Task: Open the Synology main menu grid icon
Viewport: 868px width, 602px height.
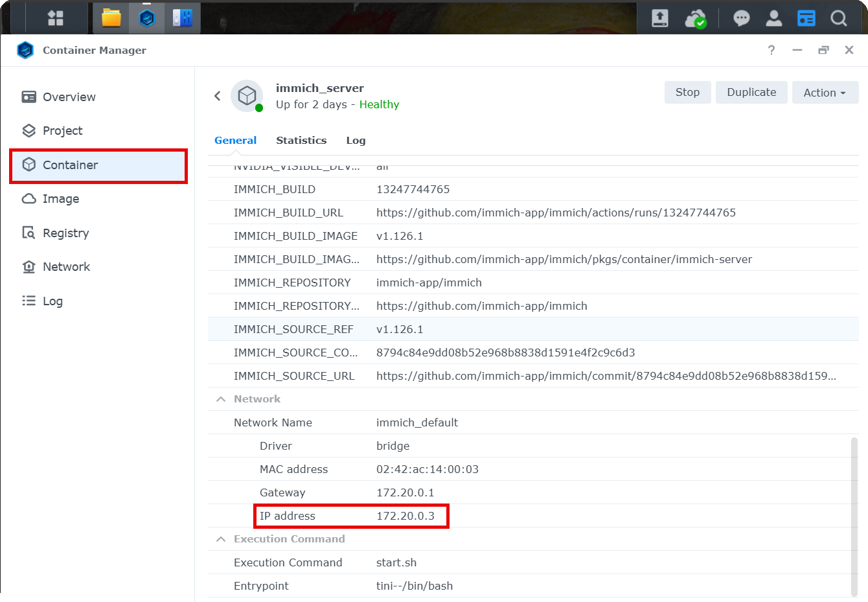Action: click(56, 18)
